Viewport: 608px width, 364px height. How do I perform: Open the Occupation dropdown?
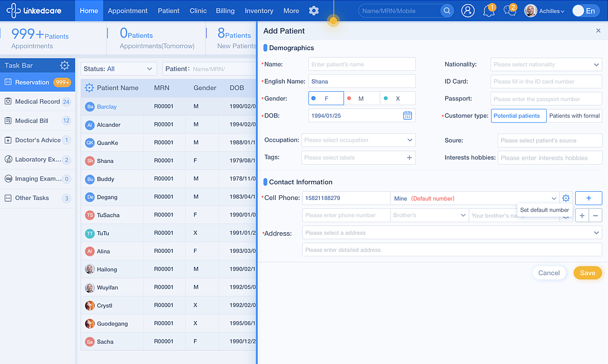[358, 140]
